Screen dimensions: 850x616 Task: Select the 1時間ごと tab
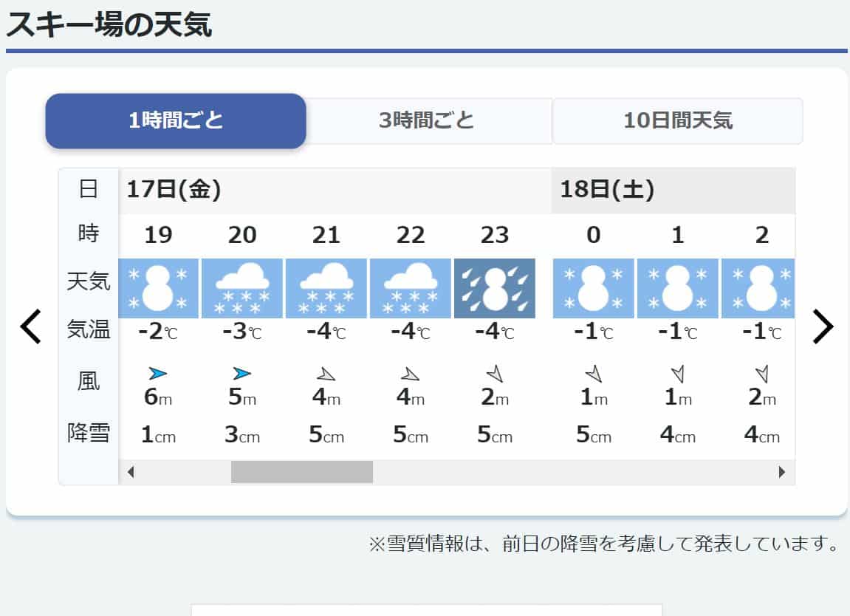tap(176, 121)
